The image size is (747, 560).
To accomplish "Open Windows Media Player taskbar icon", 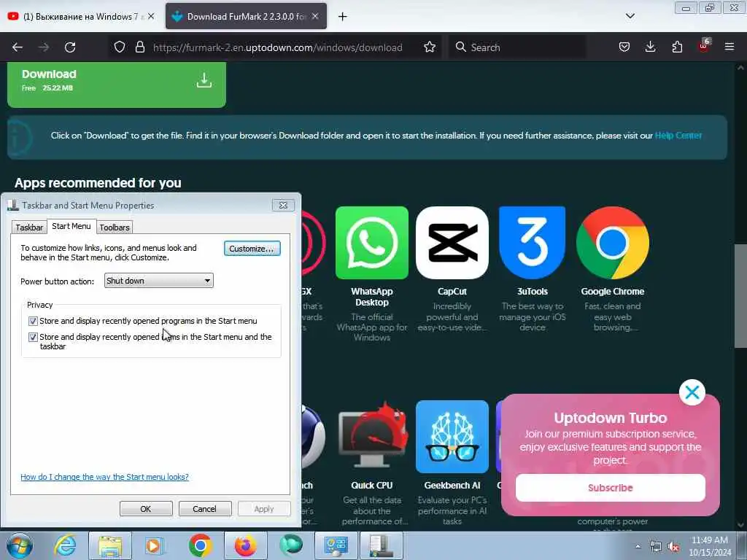I will (155, 545).
